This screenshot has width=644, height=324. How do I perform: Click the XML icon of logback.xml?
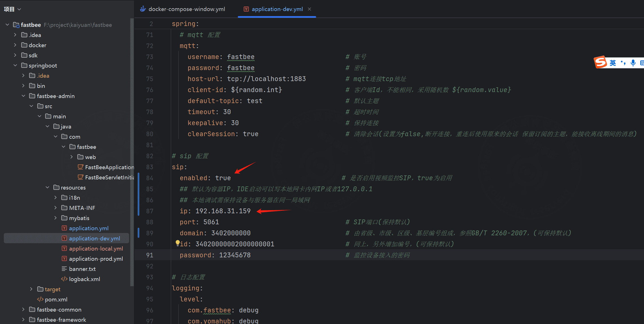[x=64, y=279]
